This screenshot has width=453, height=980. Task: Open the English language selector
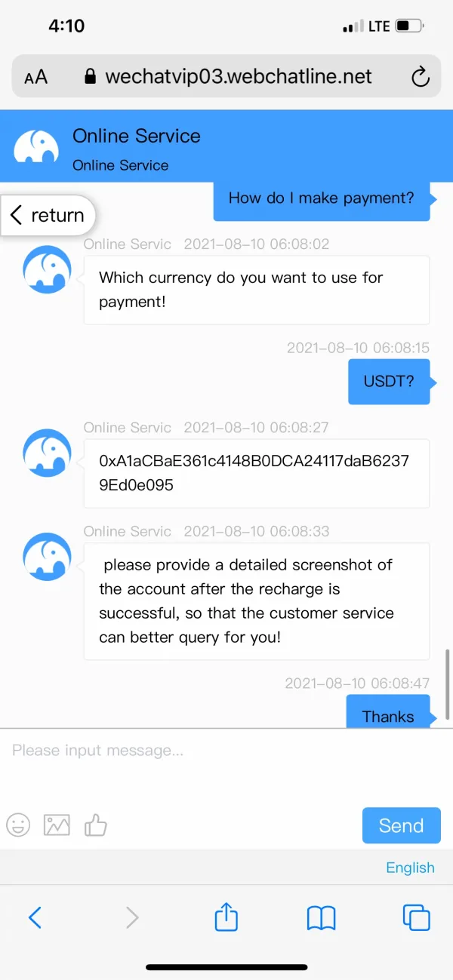pos(410,868)
